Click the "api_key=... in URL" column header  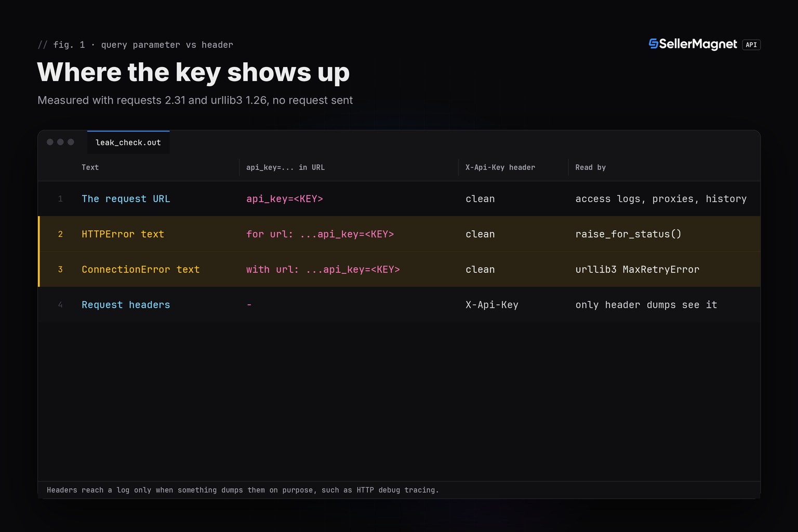[x=285, y=167]
